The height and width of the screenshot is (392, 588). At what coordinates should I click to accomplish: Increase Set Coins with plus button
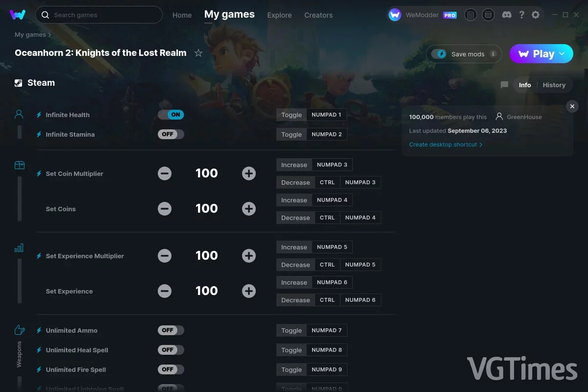coord(249,209)
